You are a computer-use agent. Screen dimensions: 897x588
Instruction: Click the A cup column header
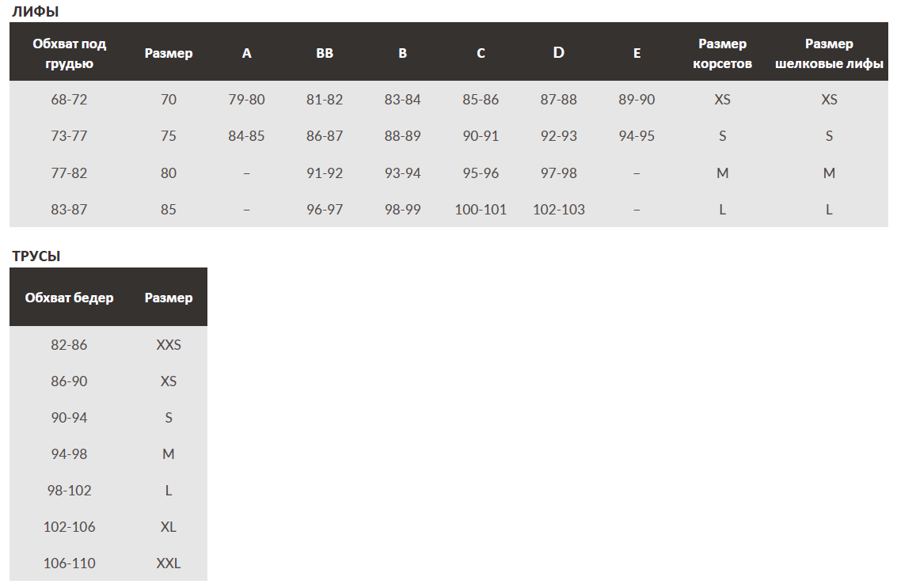pos(247,54)
